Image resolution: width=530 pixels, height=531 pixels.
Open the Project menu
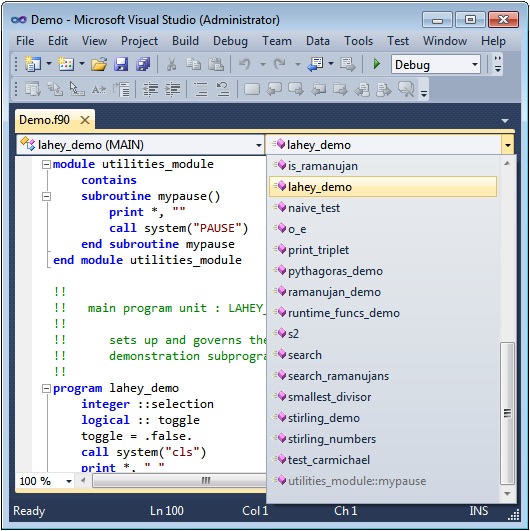click(x=139, y=41)
